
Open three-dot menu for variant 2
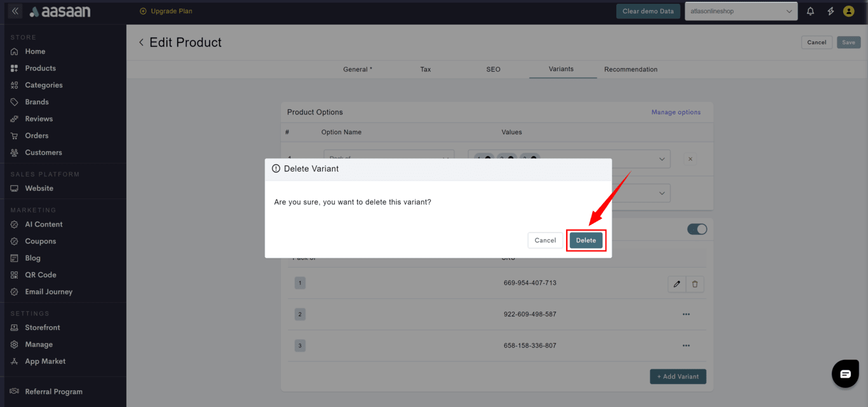click(686, 314)
